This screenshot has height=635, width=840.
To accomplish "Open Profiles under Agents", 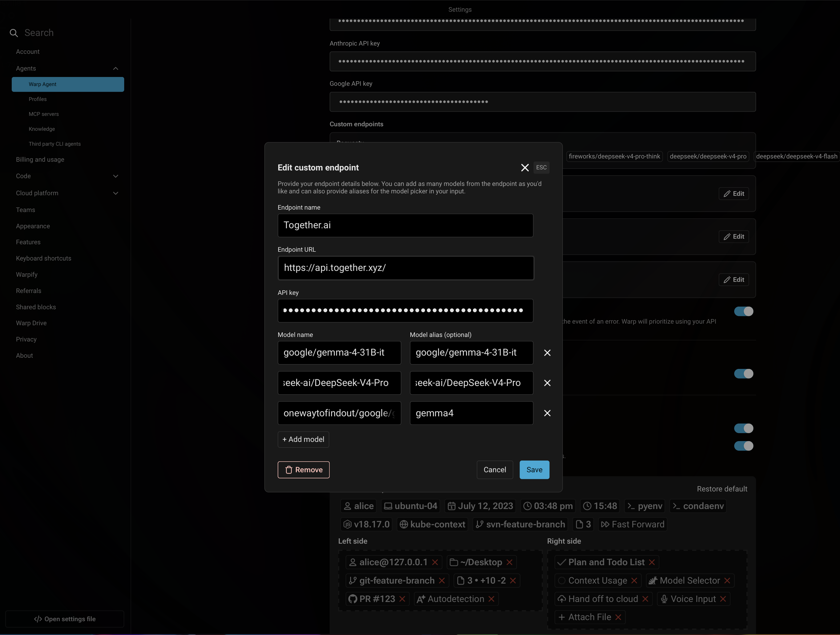I will [38, 99].
